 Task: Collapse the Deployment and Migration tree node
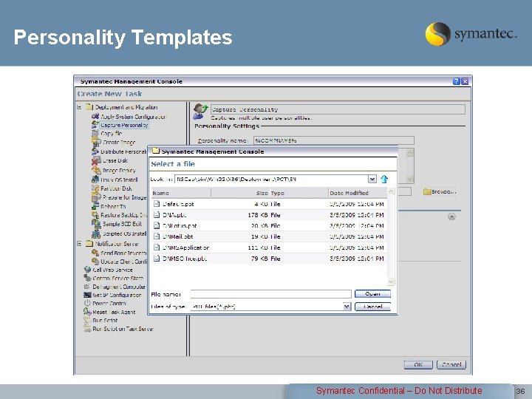click(x=79, y=107)
